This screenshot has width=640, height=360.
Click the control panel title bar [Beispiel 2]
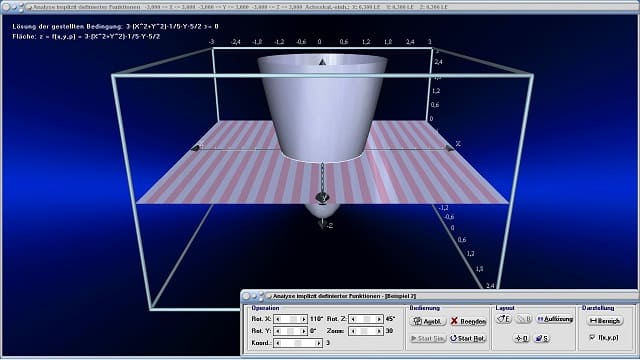coord(439,296)
